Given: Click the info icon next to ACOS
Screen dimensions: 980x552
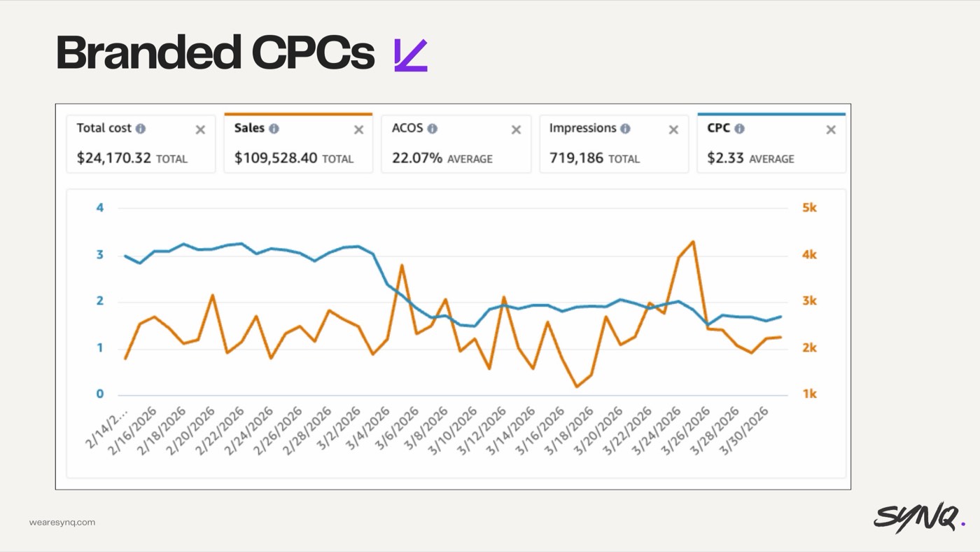Looking at the screenshot, I should click(433, 129).
